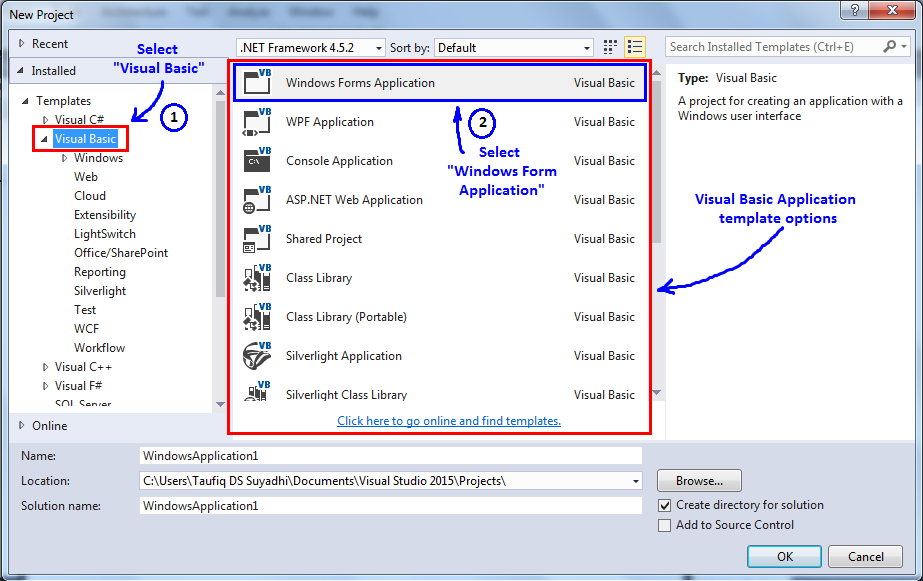Click the Windows Forms Application template icon

pos(257,82)
